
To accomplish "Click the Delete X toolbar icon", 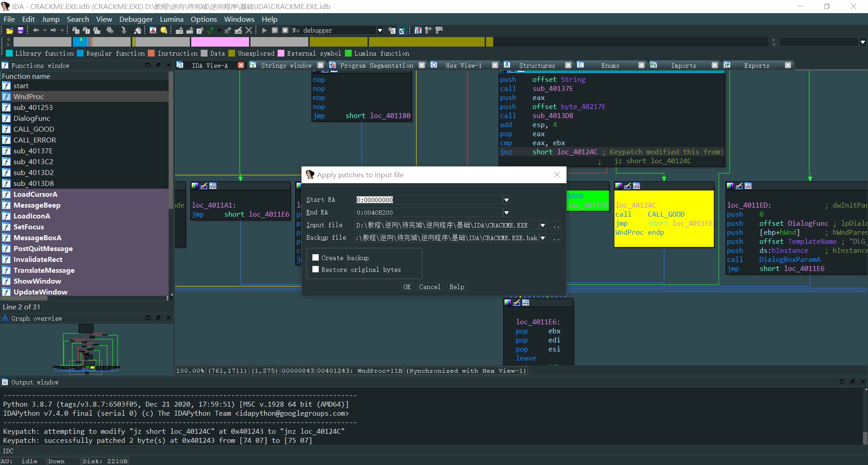I will tap(249, 30).
